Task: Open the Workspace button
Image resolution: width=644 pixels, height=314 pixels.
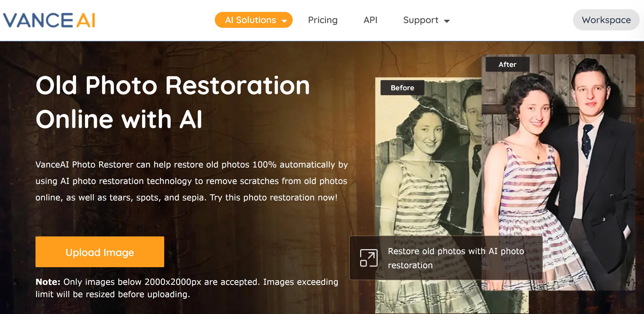Action: point(606,20)
